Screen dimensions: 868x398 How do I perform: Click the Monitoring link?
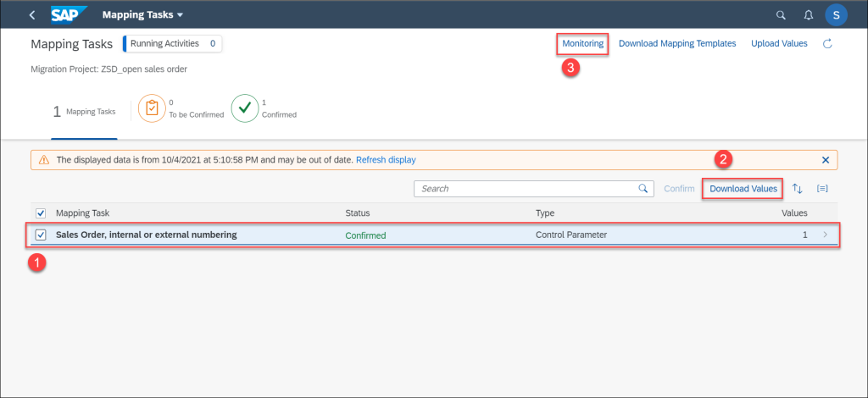583,44
